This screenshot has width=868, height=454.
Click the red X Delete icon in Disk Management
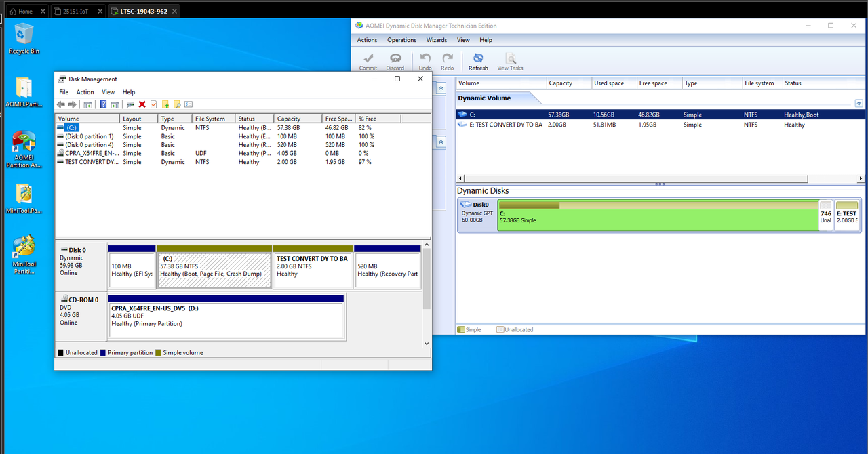[x=142, y=104]
